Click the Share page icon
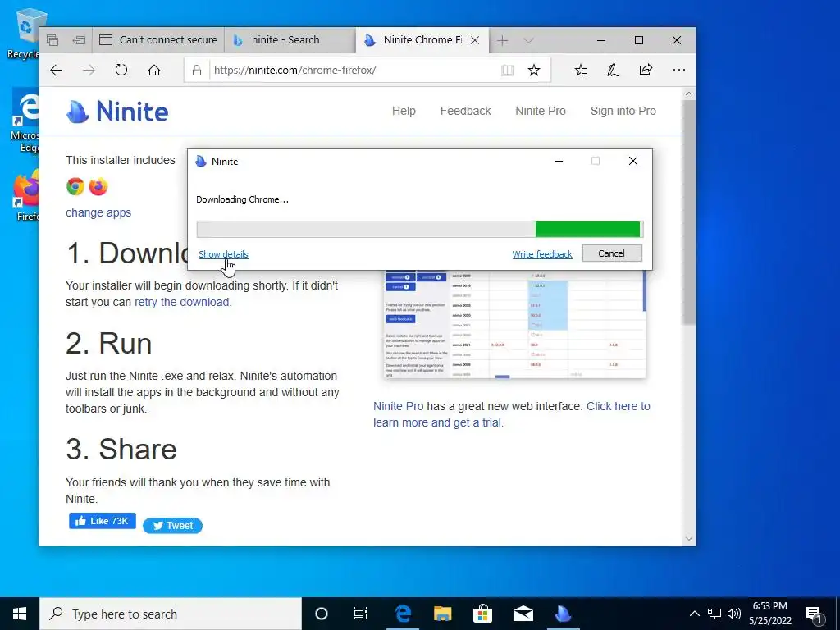 point(646,70)
